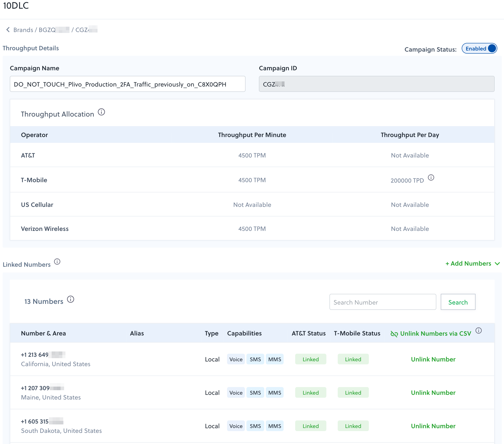Click info icon next to 200000 TPD

tap(431, 178)
